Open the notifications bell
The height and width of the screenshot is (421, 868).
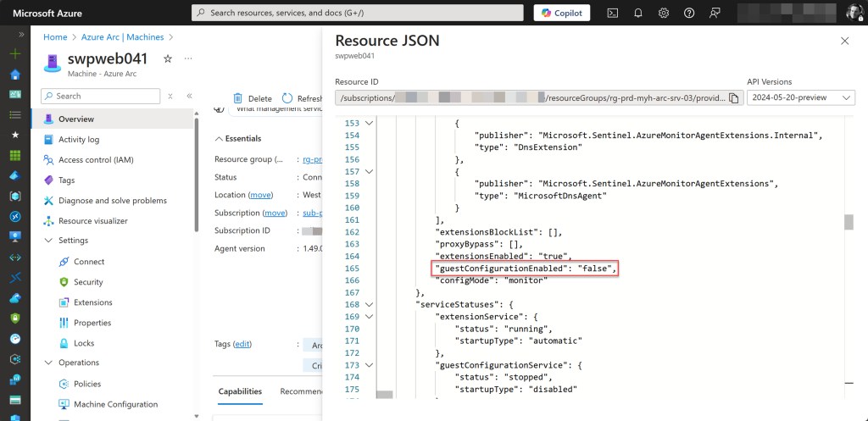point(638,13)
